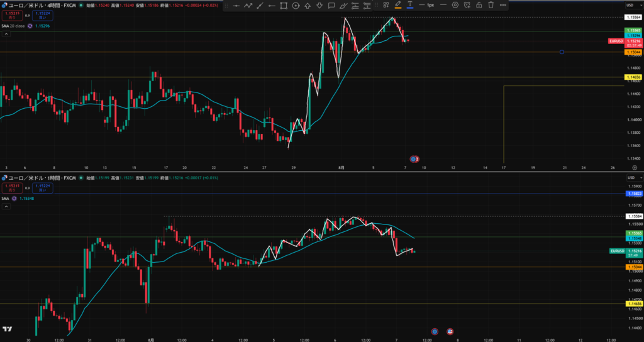Click the 1.15296 SMA price label on 4-hour chart
Screen dimensions: 644x342
pyautogui.click(x=633, y=36)
